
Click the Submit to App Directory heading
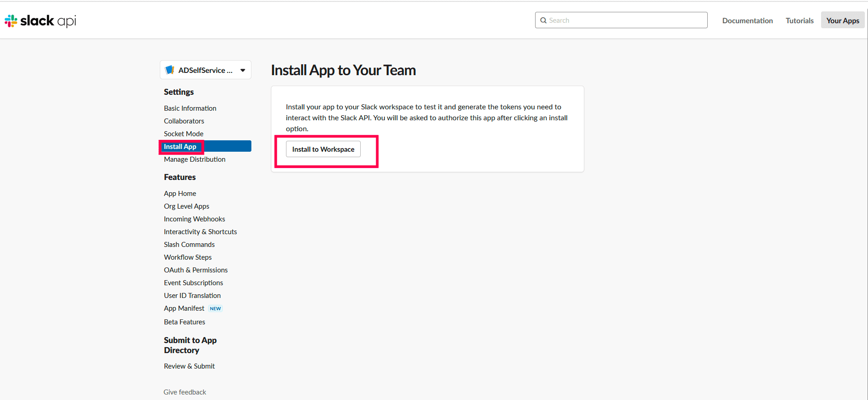tap(190, 345)
